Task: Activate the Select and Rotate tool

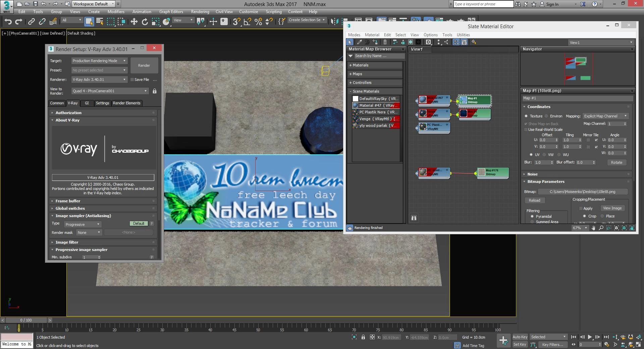Action: (145, 22)
